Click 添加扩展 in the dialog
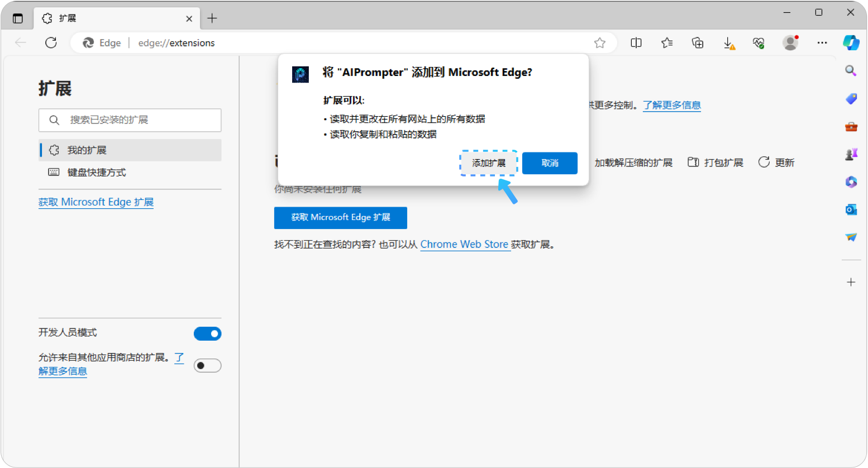This screenshot has width=868, height=468. [488, 163]
